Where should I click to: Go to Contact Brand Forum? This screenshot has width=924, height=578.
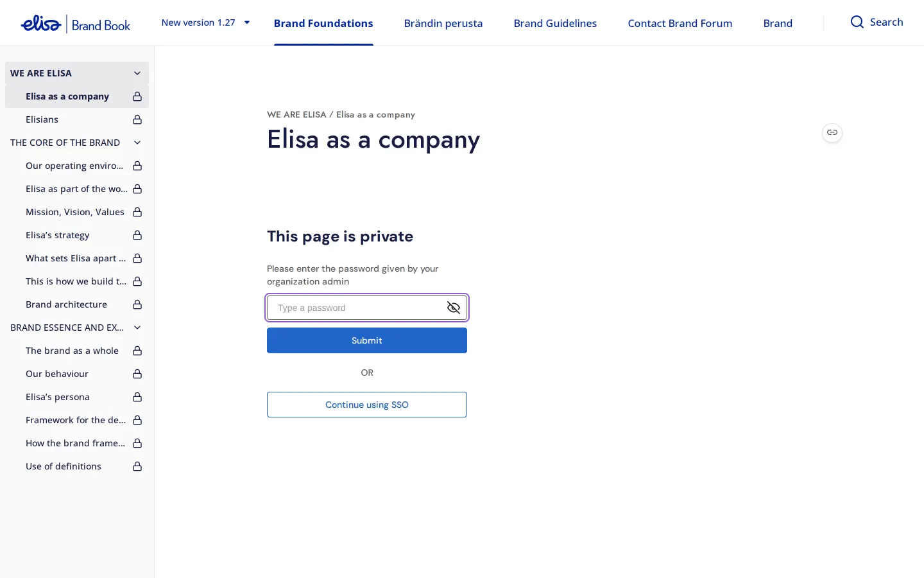[680, 23]
